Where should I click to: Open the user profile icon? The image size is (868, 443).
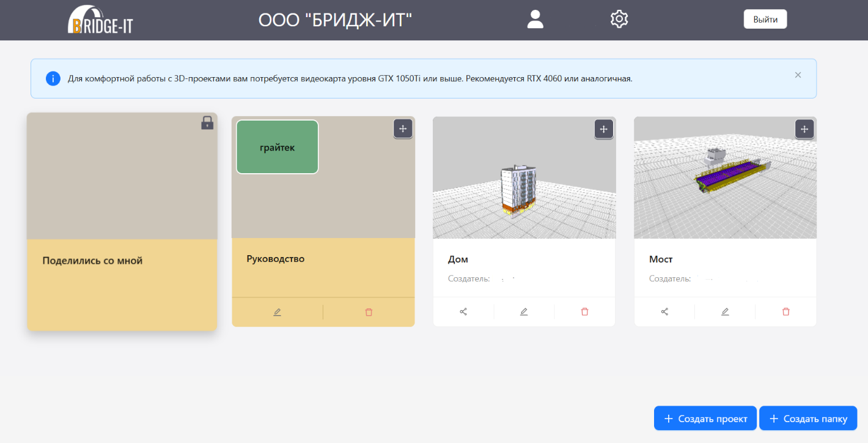(535, 19)
